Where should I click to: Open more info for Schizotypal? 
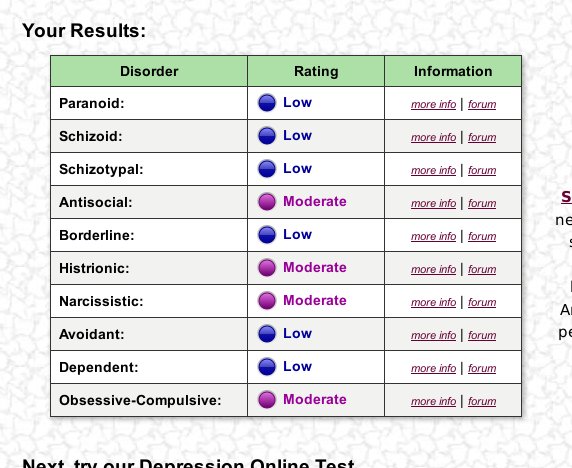pos(433,170)
